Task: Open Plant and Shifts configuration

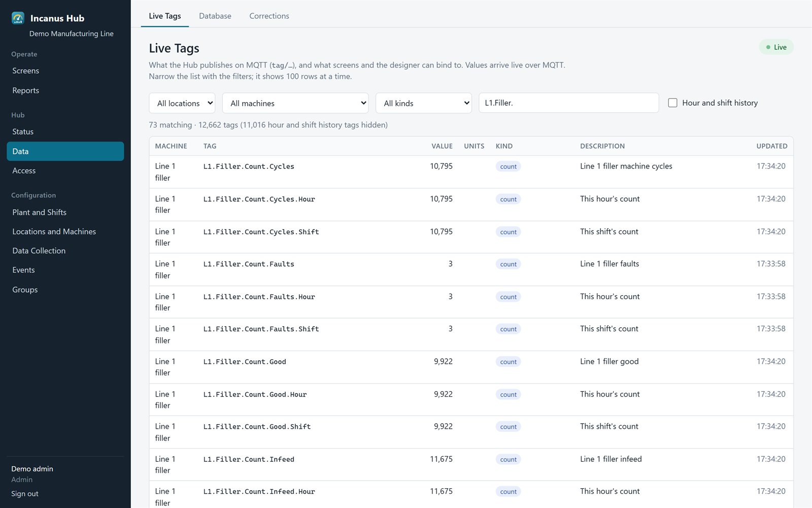Action: click(x=65, y=212)
